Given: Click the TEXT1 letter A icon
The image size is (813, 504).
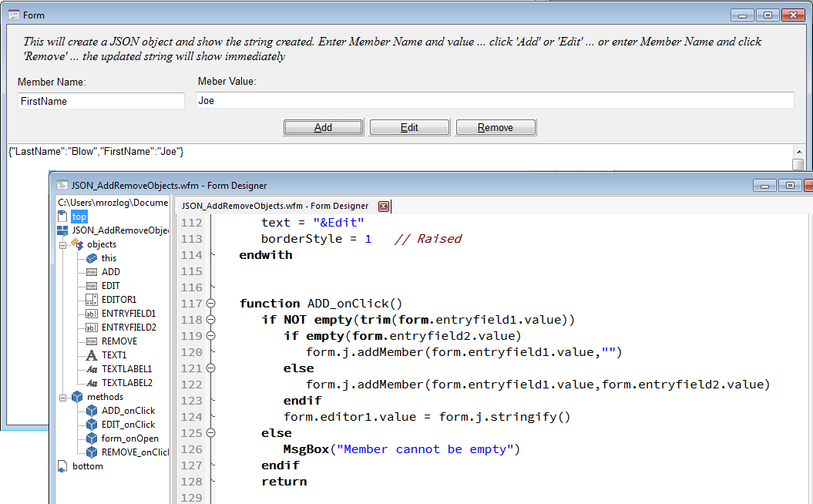Looking at the screenshot, I should 92,355.
